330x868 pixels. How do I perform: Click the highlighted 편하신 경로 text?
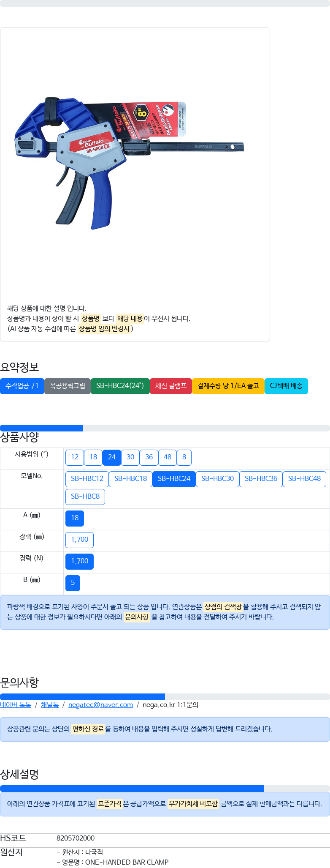(x=88, y=729)
